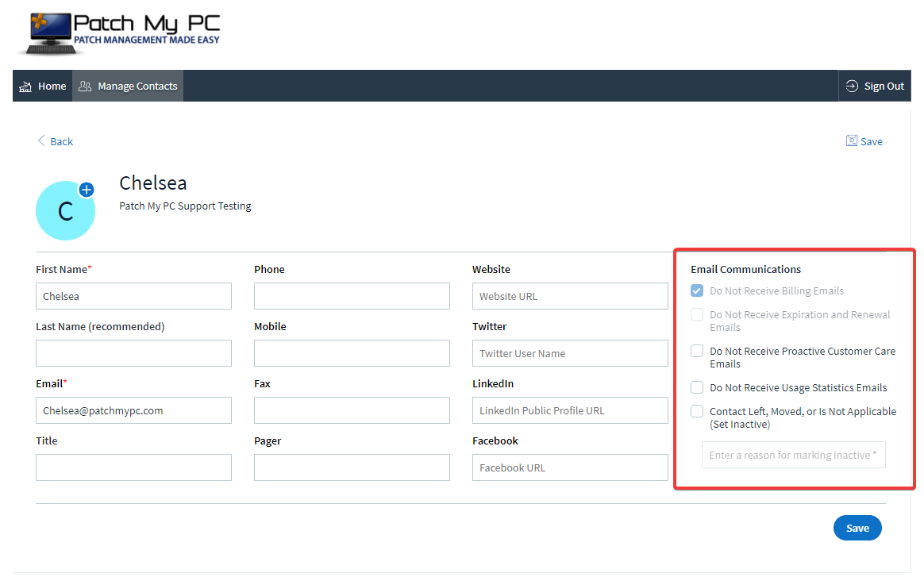924x577 pixels.
Task: Click the Email field label
Action: pyautogui.click(x=52, y=383)
